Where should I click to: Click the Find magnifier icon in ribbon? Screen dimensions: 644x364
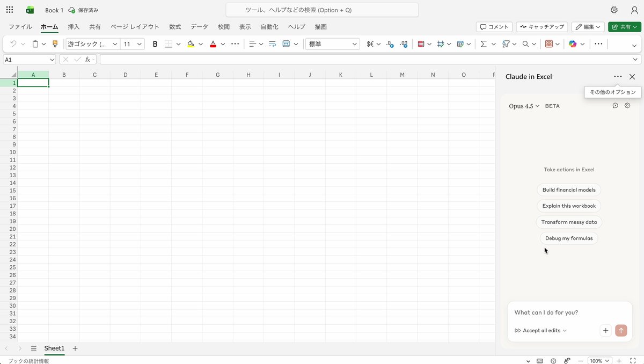(x=525, y=44)
